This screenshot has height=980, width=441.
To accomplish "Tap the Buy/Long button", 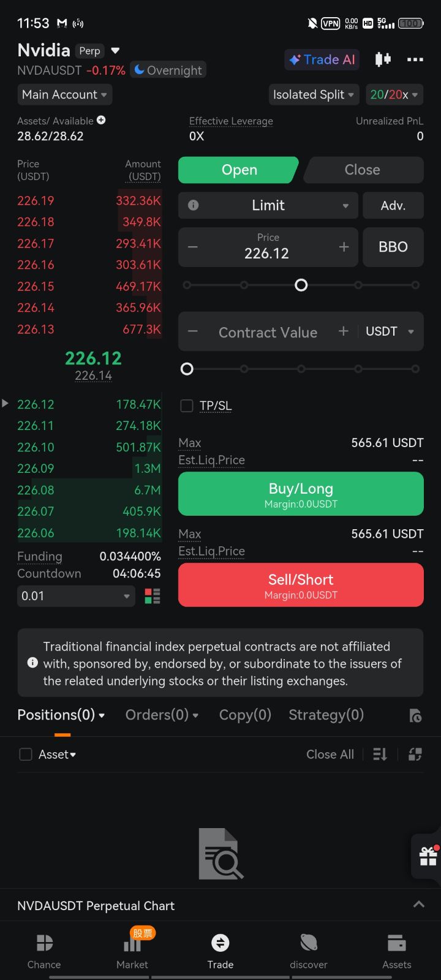I will tap(301, 494).
